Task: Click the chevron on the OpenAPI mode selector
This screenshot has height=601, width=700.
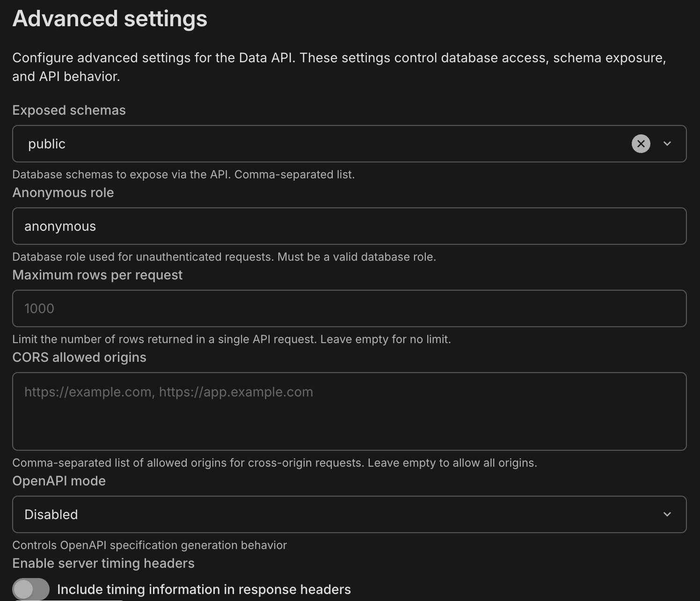Action: pyautogui.click(x=668, y=514)
